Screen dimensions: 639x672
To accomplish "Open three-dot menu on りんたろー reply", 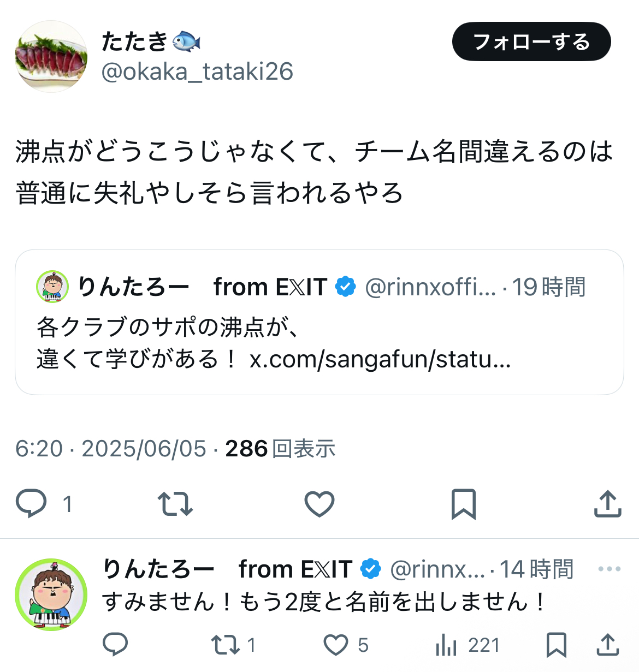I will [x=610, y=569].
